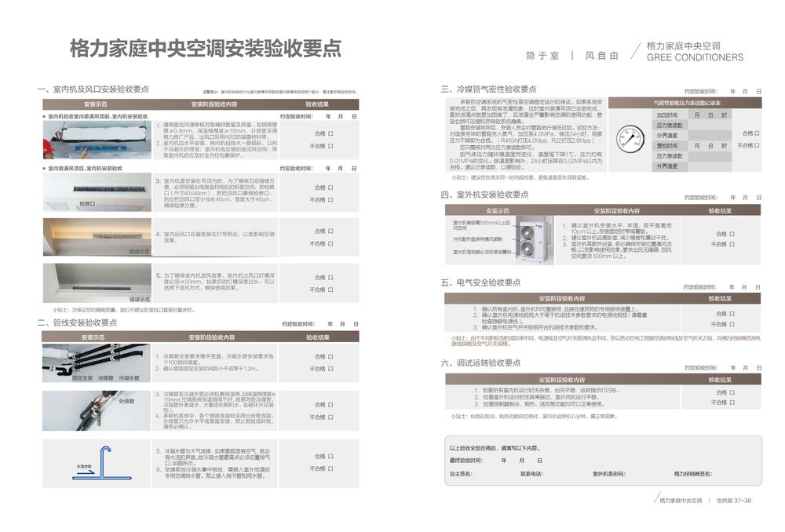Tick 不合格 in the 检修口 item 3 row

click(x=331, y=199)
